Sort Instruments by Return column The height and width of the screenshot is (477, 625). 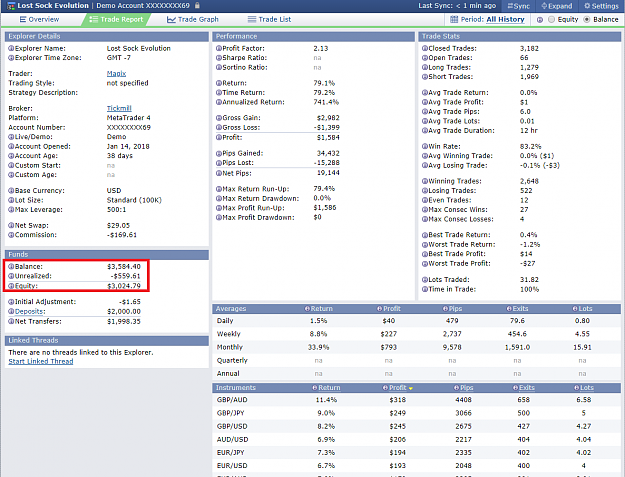[x=329, y=387]
